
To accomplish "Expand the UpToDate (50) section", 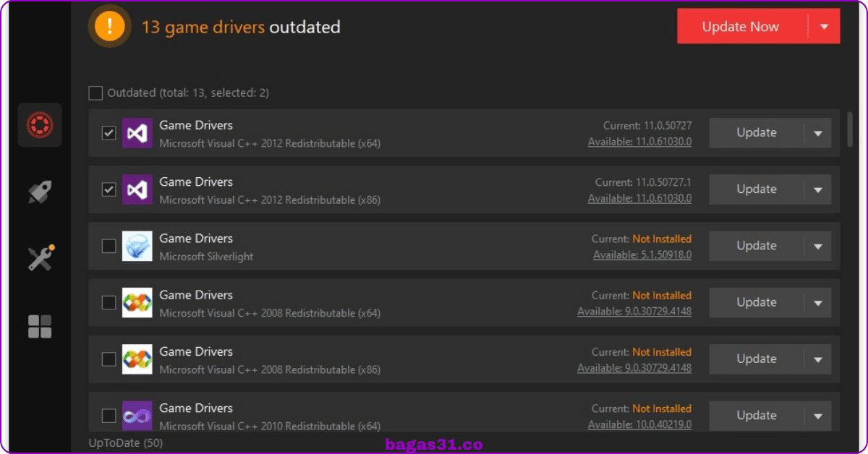I will 125,442.
